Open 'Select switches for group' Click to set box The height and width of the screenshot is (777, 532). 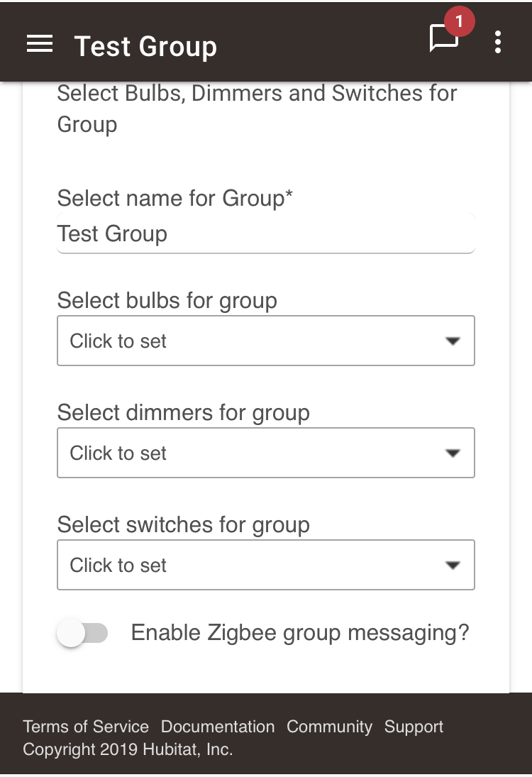coord(266,565)
